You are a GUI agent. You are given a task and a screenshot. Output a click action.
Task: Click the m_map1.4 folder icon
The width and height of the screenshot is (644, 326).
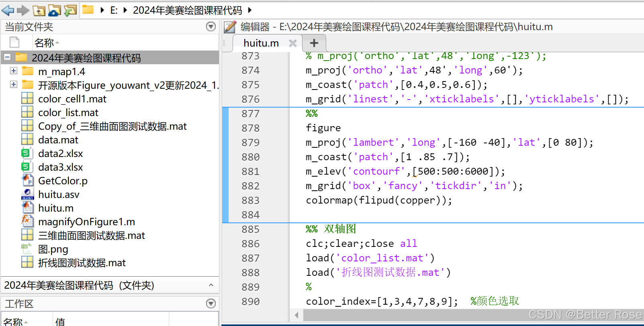pyautogui.click(x=28, y=71)
